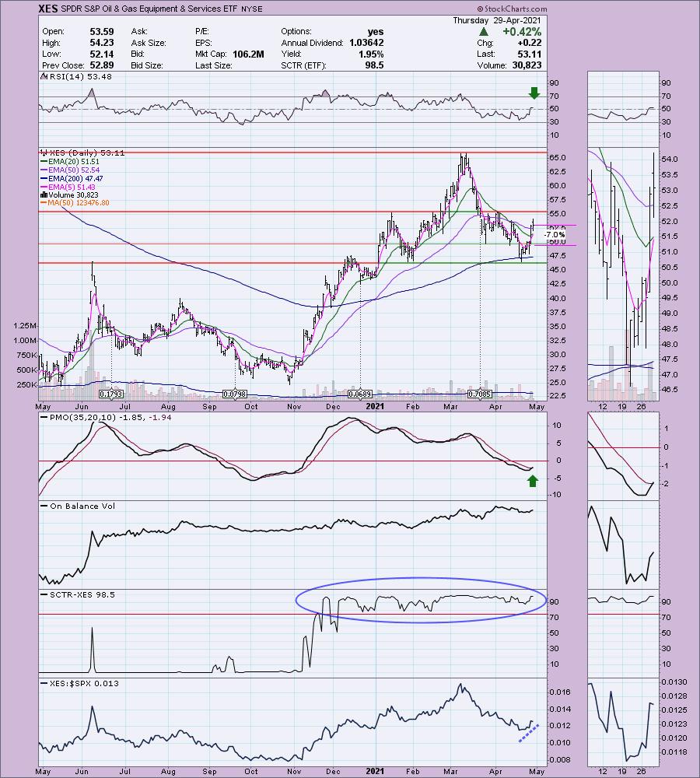Click the date 'Thursday 29-Apr-2021'
This screenshot has height=778, width=700.
coord(497,20)
